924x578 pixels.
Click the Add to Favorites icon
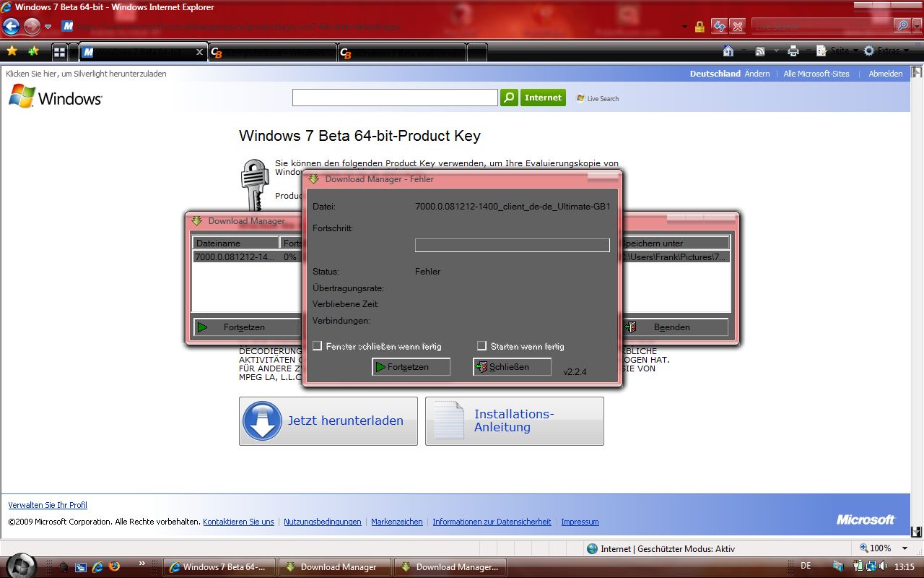pos(33,51)
